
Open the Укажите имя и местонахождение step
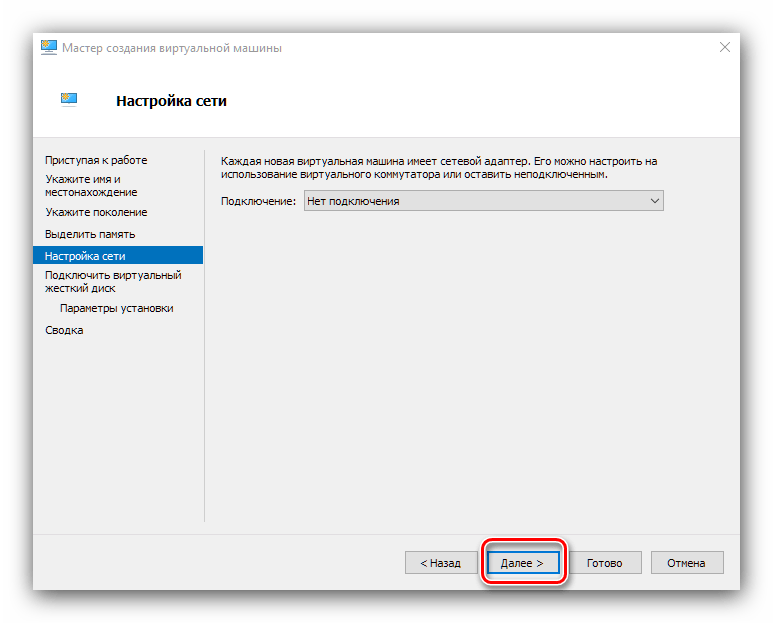[91, 186]
